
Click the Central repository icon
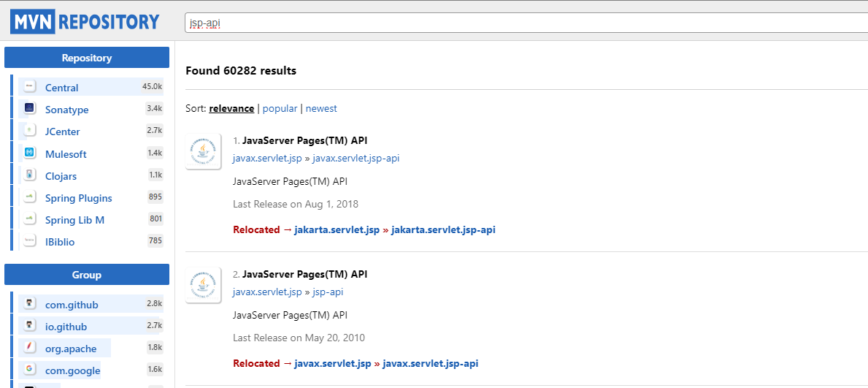click(30, 86)
